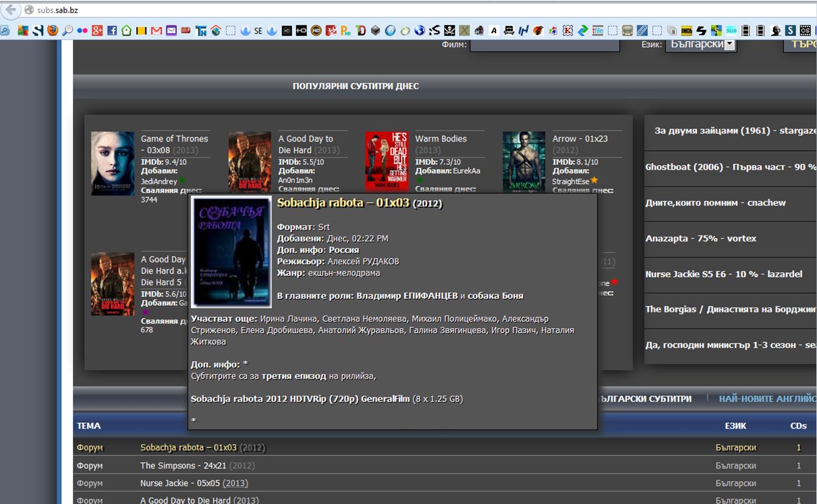Open the magnifier search bookmark

point(67,31)
